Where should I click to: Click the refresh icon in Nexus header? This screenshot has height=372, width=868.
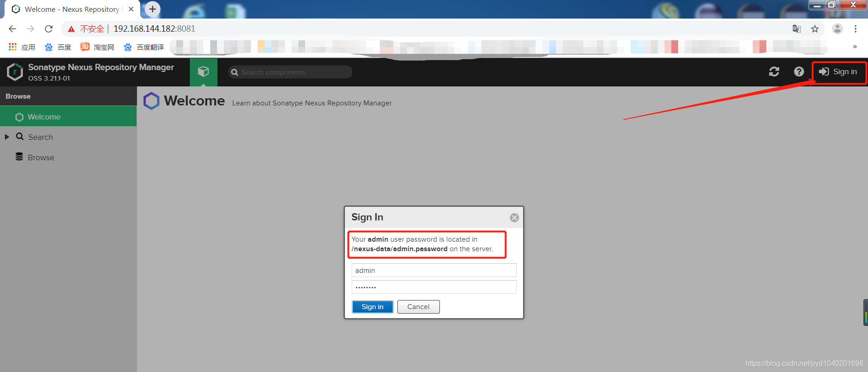click(774, 72)
